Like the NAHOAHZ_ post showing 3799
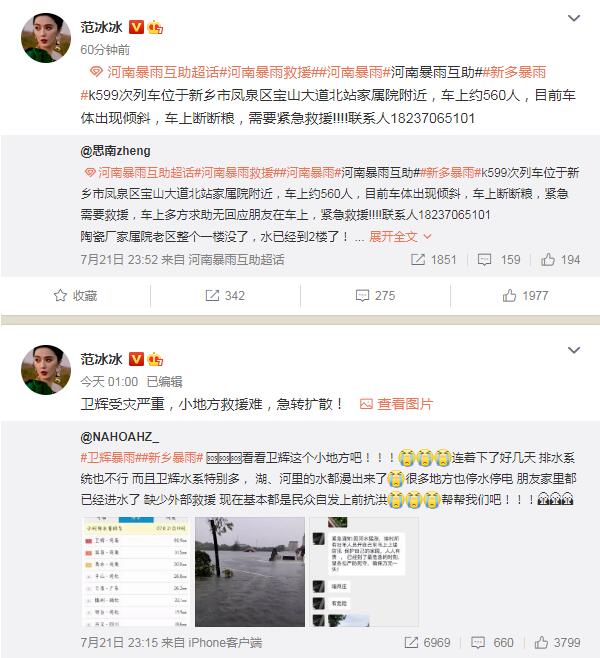Viewport: 600px width, 658px height. pos(557,642)
